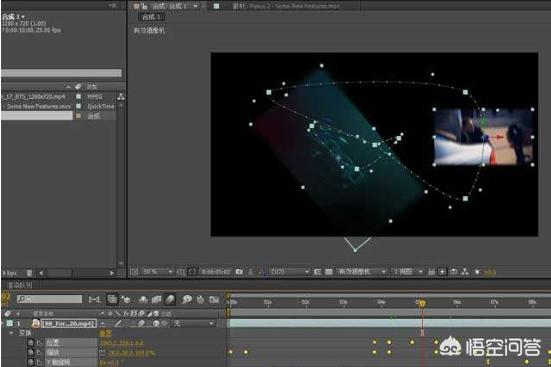Toggle mask and shape path visibility icon

pos(192,272)
